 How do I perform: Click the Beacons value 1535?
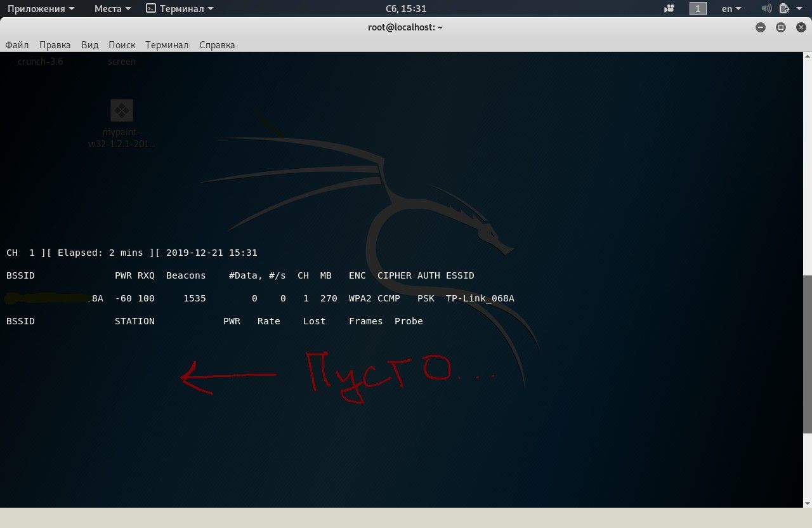195,298
